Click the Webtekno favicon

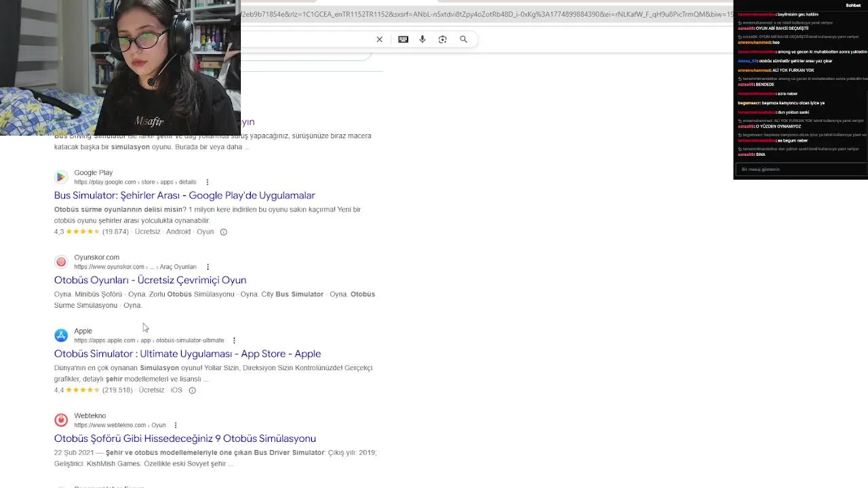pyautogui.click(x=61, y=420)
